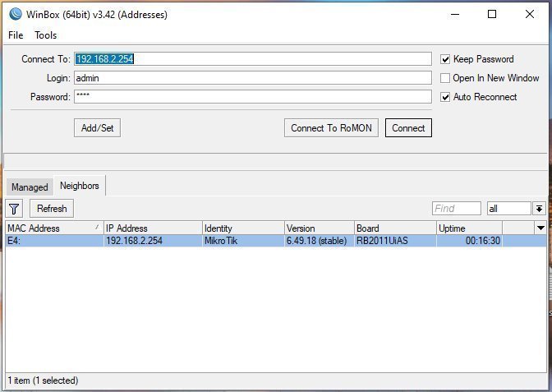Sort by Identity column header
The width and height of the screenshot is (552, 392).
pyautogui.click(x=243, y=228)
